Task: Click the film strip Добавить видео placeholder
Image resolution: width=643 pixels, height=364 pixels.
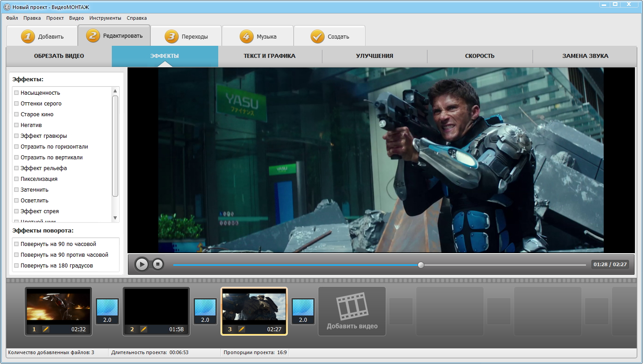Action: (352, 311)
